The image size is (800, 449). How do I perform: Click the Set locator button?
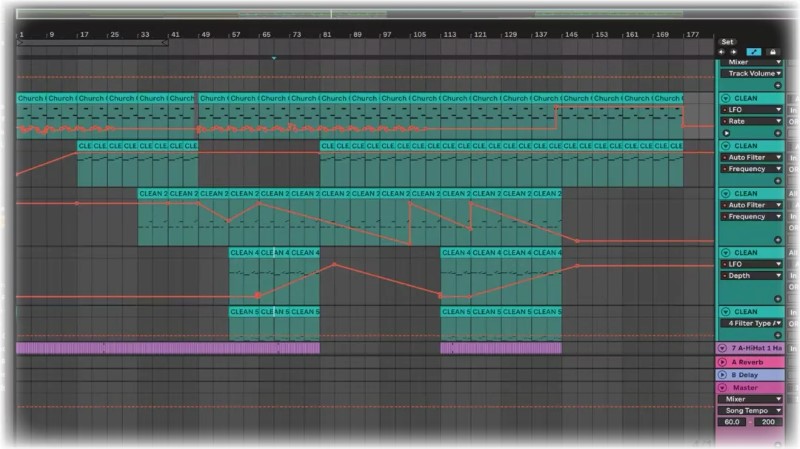coord(727,42)
